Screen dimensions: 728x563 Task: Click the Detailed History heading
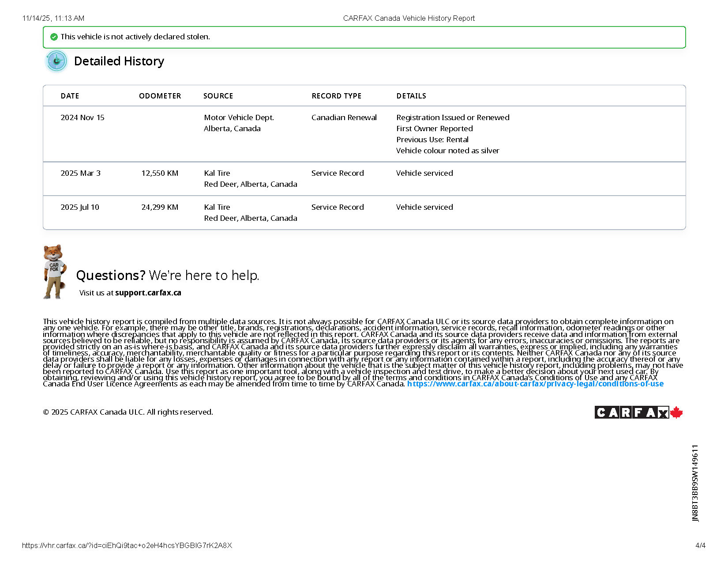(x=119, y=61)
